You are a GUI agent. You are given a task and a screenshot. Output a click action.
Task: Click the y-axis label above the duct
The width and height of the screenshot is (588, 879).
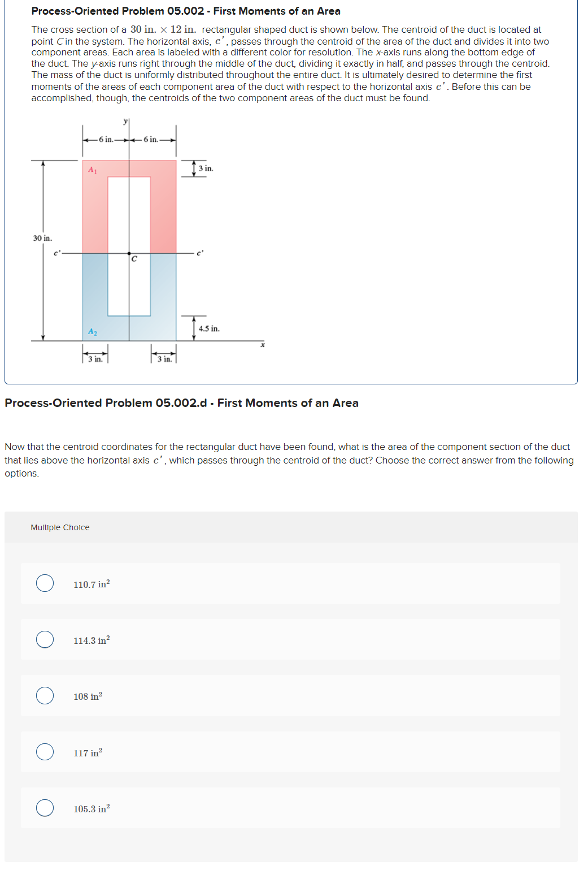tap(125, 120)
